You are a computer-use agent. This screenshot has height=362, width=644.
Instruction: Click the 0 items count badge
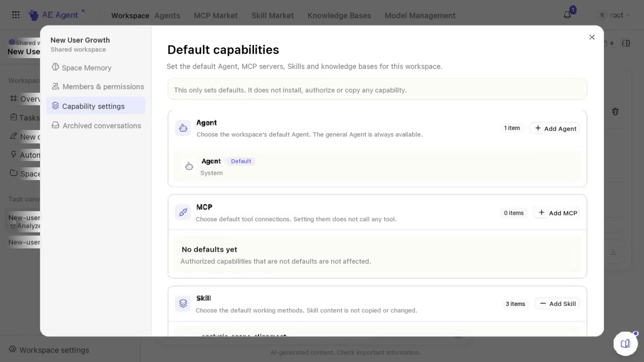514,213
